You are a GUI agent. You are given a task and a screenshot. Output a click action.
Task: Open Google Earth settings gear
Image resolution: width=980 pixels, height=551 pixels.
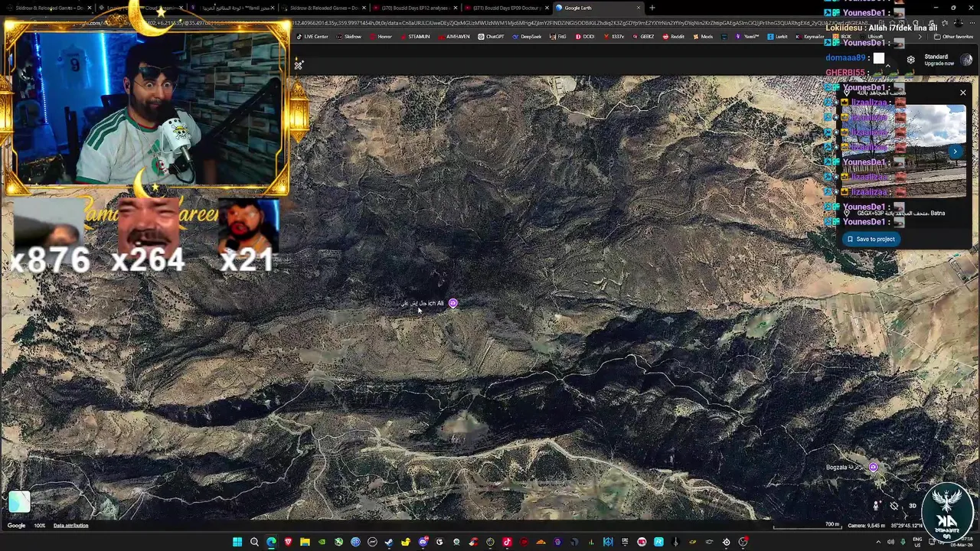[910, 60]
